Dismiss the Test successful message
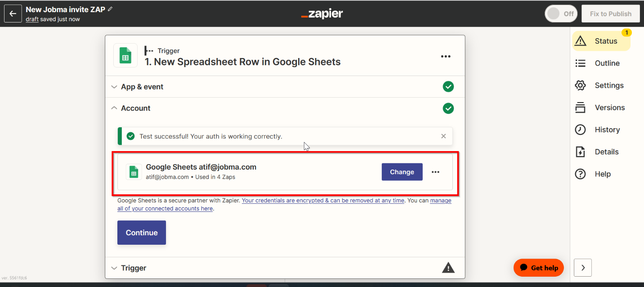The width and height of the screenshot is (644, 287). [443, 136]
